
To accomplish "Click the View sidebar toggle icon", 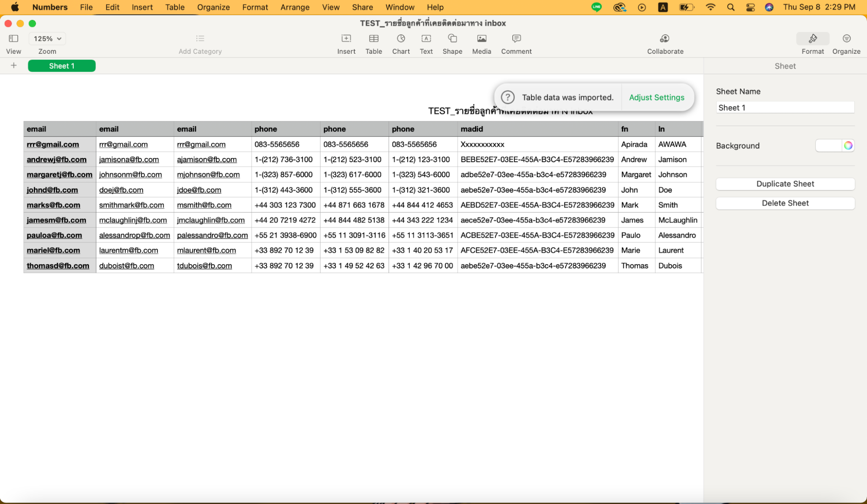I will 13,39.
